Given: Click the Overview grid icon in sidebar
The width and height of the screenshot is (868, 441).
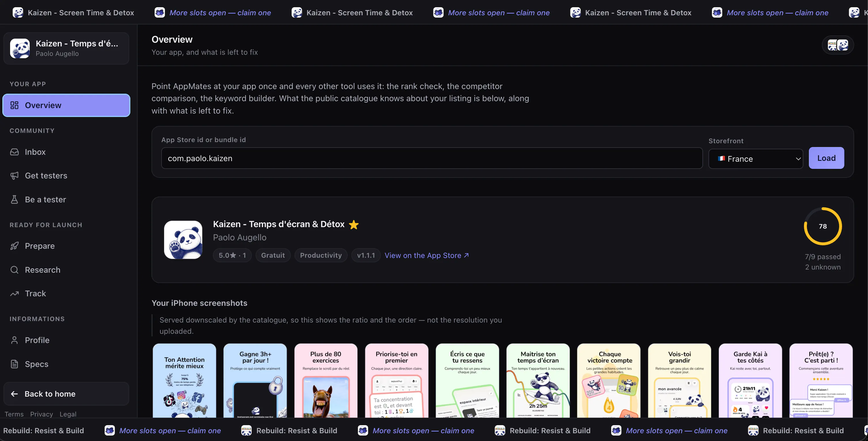Looking at the screenshot, I should [14, 105].
